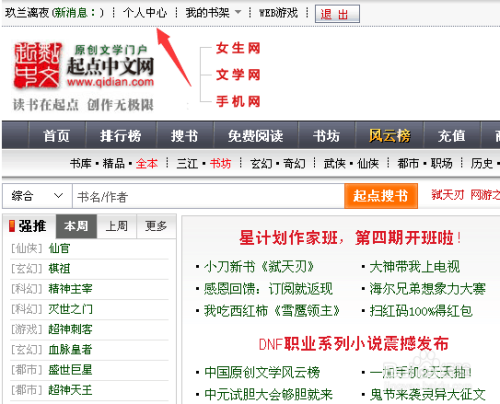Switch to 本周 tab in 强推
The height and width of the screenshot is (404, 500).
click(x=76, y=226)
